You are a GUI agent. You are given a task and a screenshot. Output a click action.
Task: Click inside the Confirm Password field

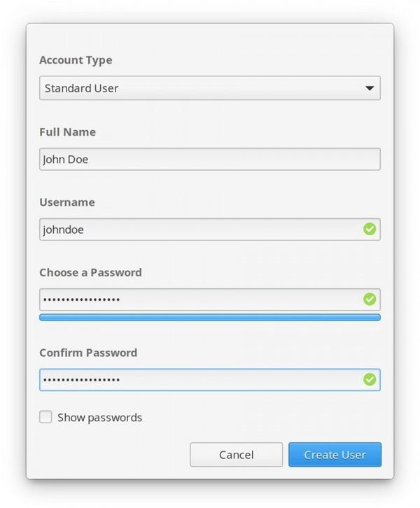210,380
